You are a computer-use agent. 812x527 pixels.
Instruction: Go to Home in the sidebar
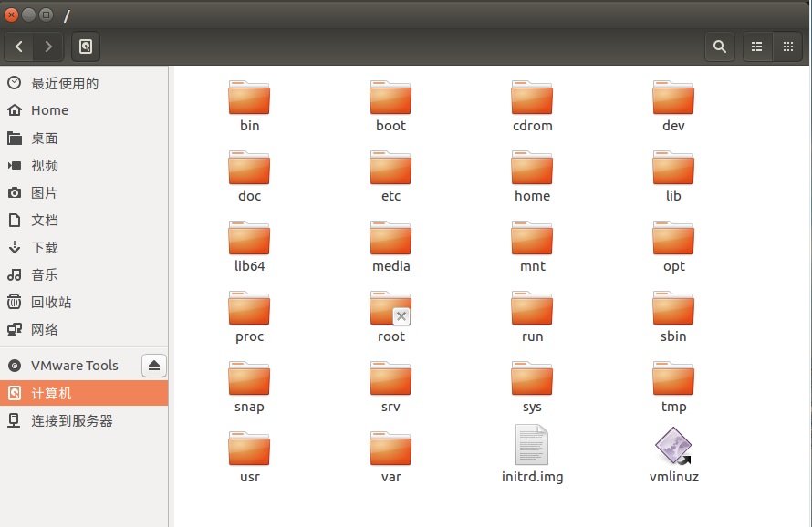point(84,110)
